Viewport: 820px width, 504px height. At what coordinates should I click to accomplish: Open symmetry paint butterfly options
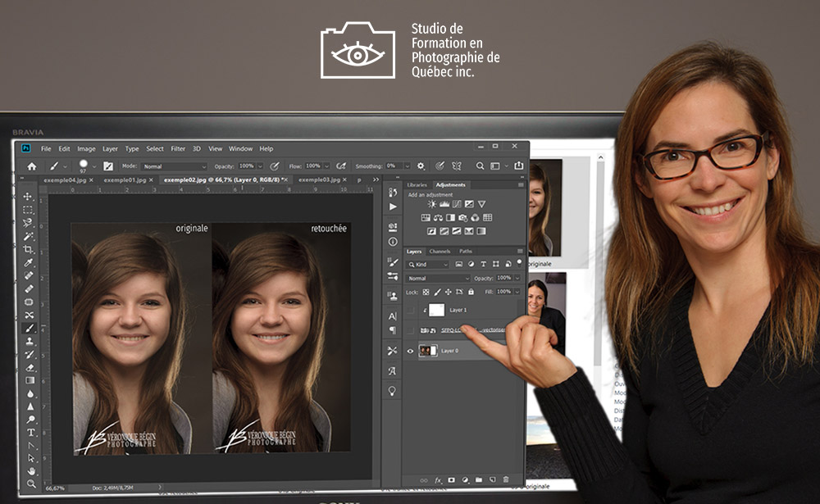pyautogui.click(x=457, y=166)
